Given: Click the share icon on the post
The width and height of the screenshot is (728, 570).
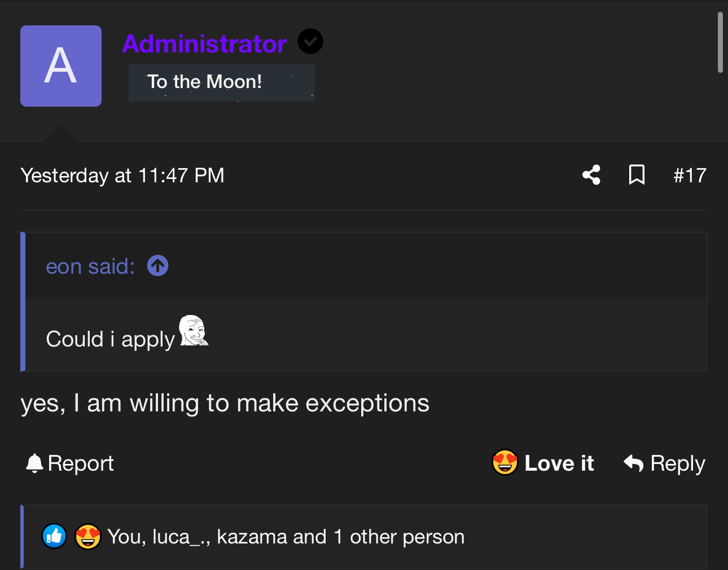Looking at the screenshot, I should (x=591, y=175).
